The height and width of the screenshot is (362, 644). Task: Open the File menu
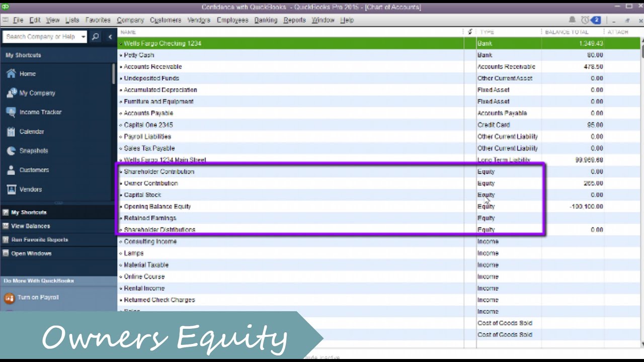pos(18,20)
